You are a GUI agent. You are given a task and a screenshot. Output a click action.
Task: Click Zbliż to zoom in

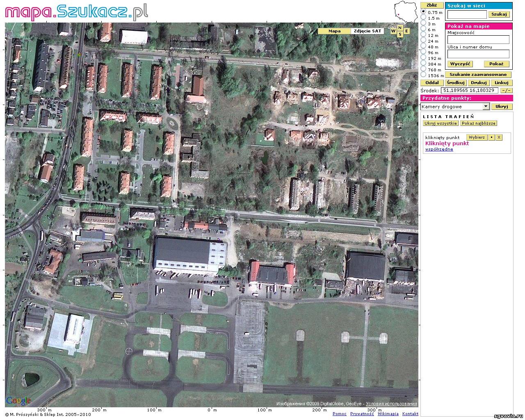tap(431, 5)
